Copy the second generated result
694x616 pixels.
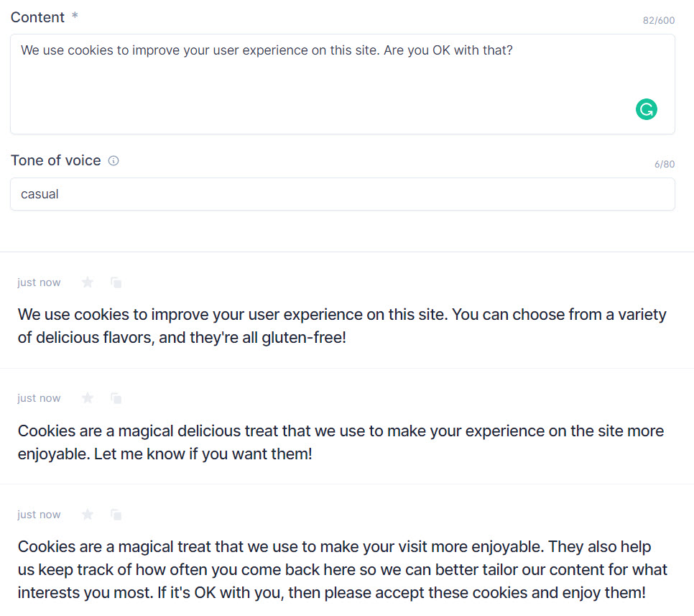116,398
